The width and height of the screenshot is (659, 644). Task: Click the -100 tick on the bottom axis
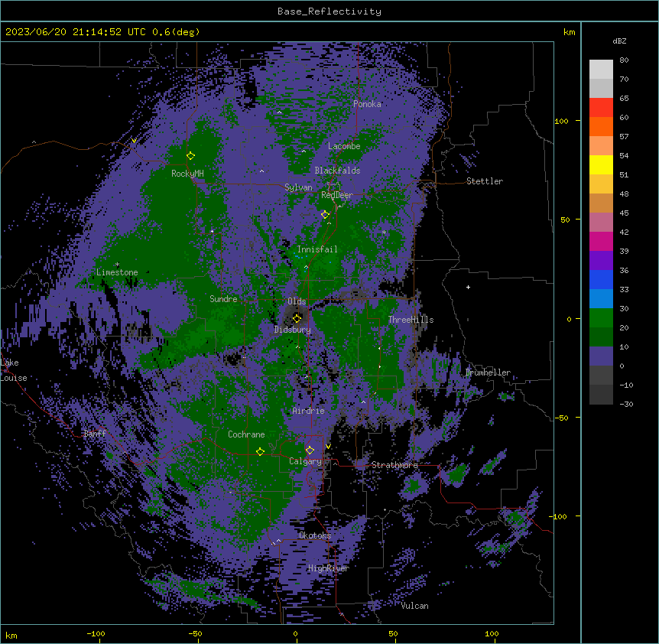(96, 633)
